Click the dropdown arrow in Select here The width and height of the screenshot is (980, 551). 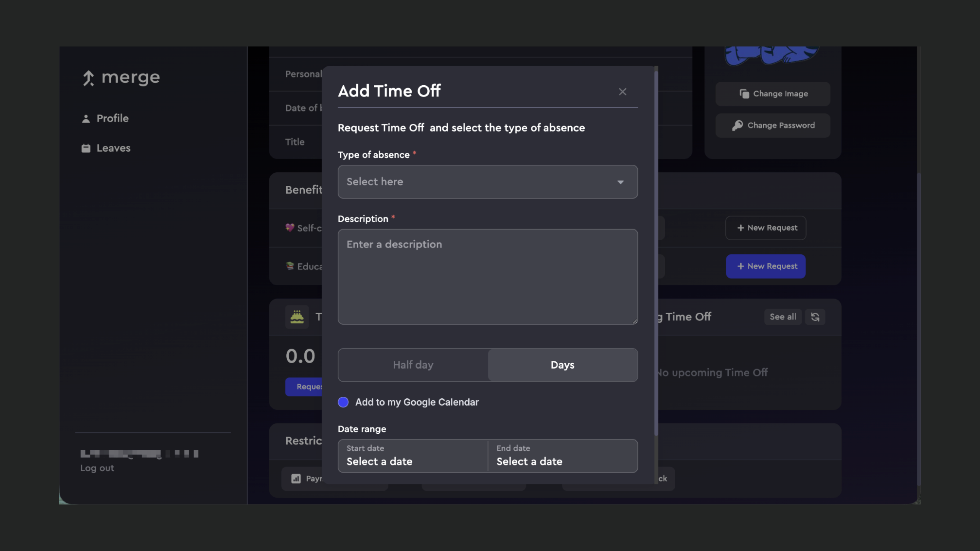pyautogui.click(x=620, y=182)
